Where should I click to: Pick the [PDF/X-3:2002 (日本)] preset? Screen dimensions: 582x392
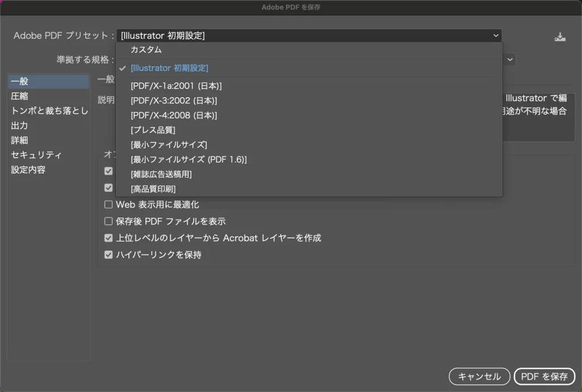pos(309,101)
